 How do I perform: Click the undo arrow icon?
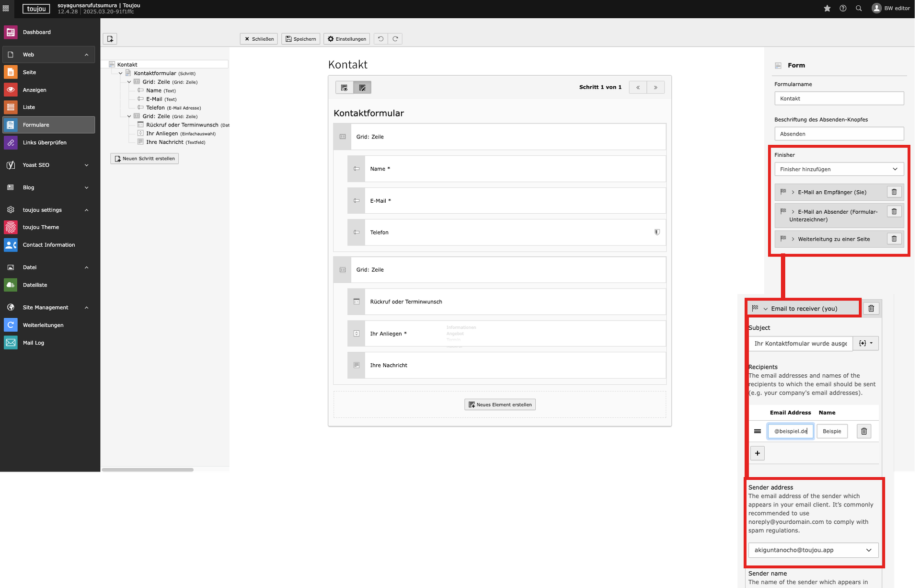[x=380, y=39]
